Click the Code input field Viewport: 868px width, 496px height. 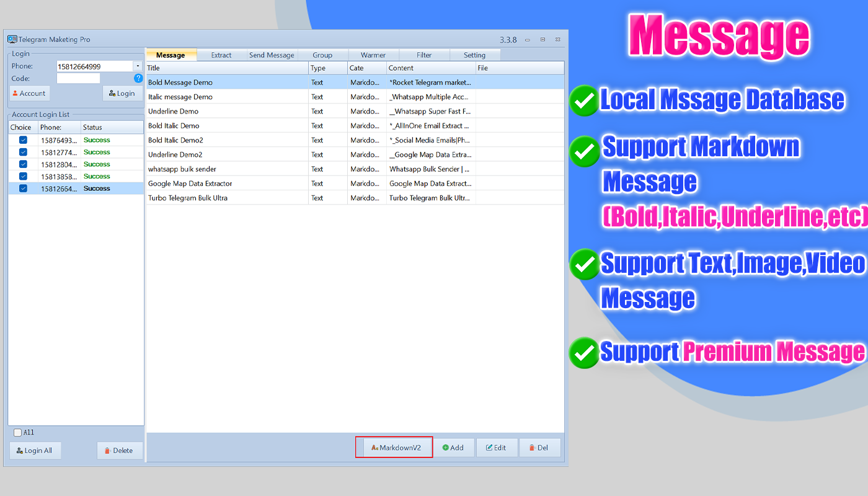pos(78,79)
